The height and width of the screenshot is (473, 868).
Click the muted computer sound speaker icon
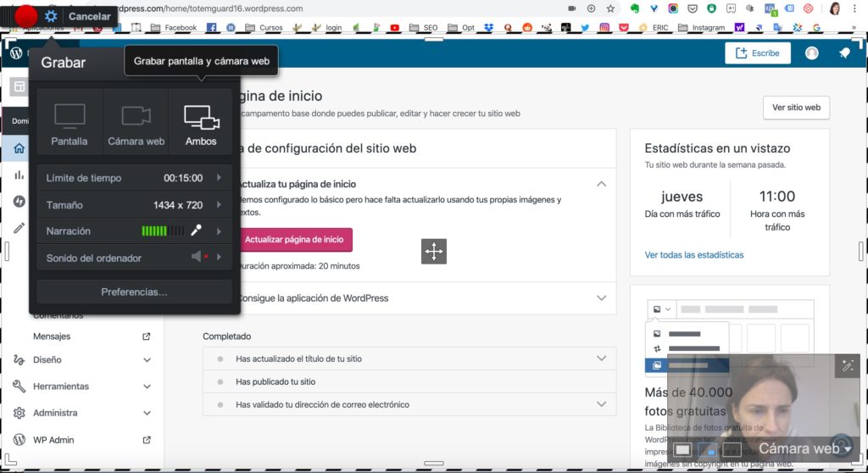198,258
